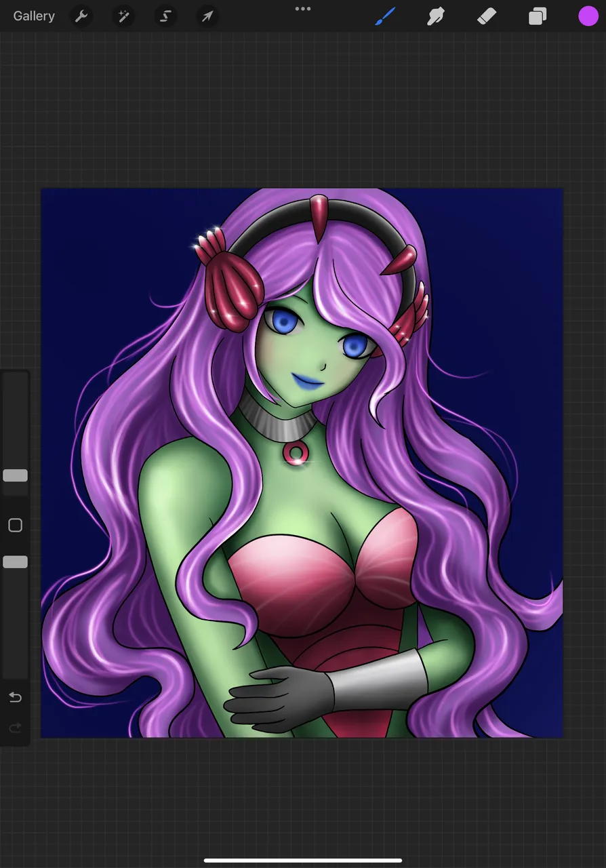The height and width of the screenshot is (868, 606).
Task: Activate the Transform arrow tool
Action: 207,16
